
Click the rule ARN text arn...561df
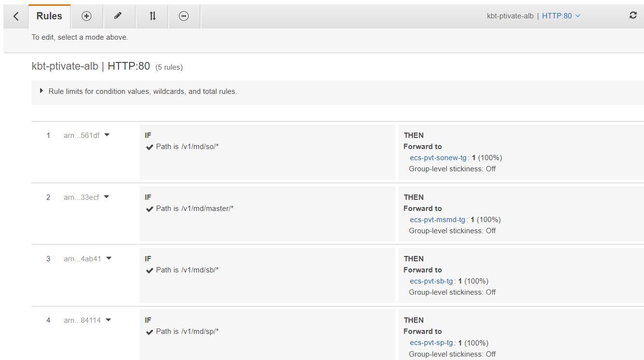coord(82,135)
